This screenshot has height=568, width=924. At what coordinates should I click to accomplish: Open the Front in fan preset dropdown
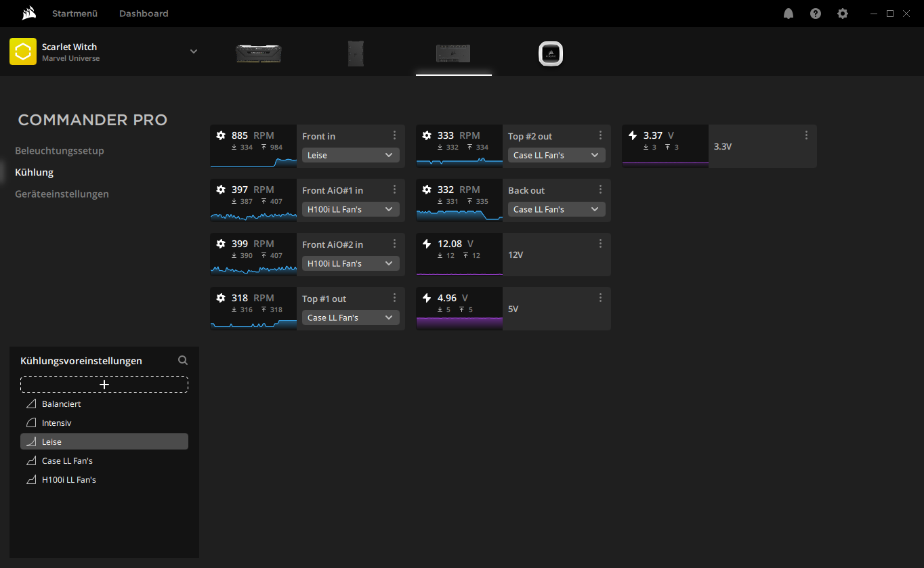(x=351, y=155)
